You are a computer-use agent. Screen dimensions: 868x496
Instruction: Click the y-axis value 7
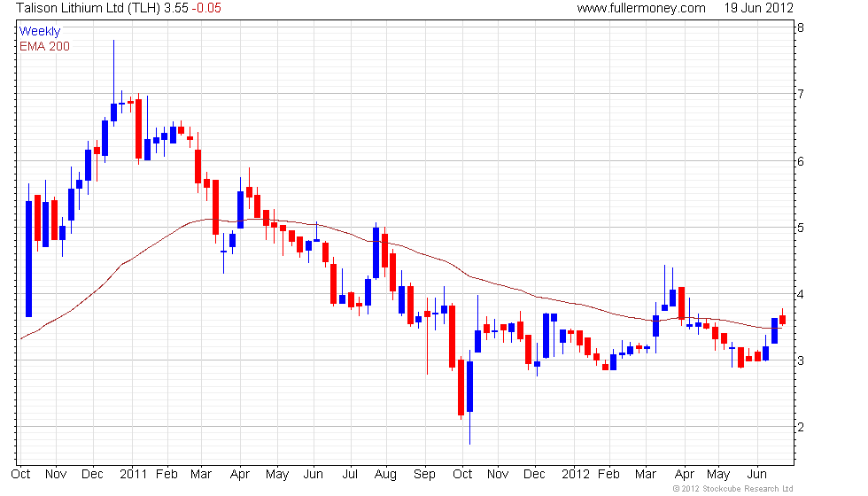coord(801,94)
